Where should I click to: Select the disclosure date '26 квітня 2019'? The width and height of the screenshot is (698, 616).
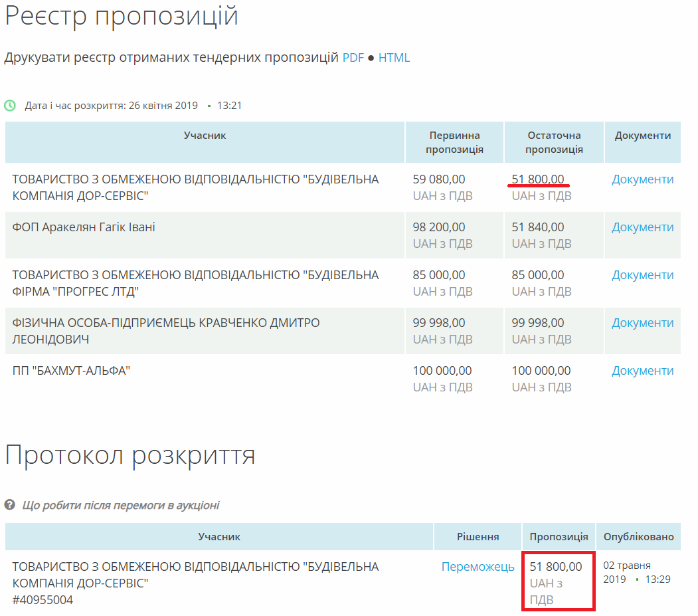click(163, 106)
